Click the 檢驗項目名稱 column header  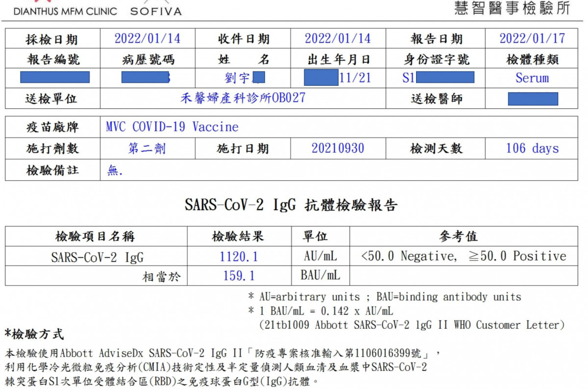[95, 237]
